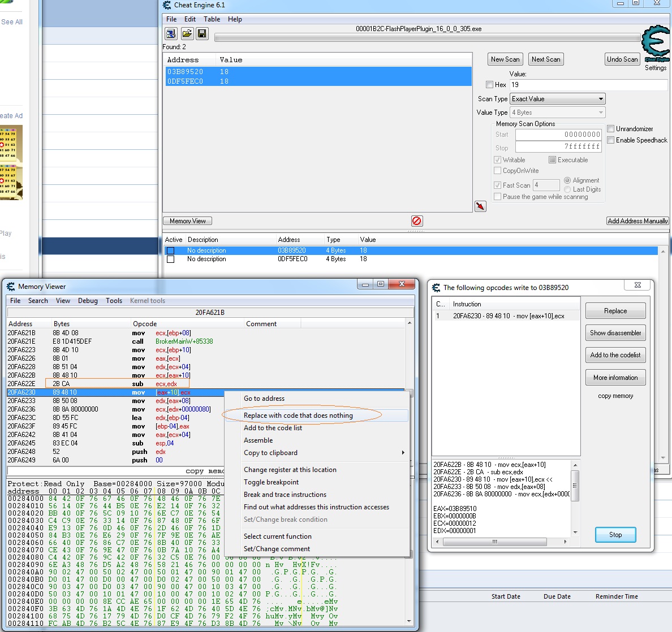The height and width of the screenshot is (632, 672).
Task: Select 'Replace with code that does nothing'
Action: [x=298, y=415]
